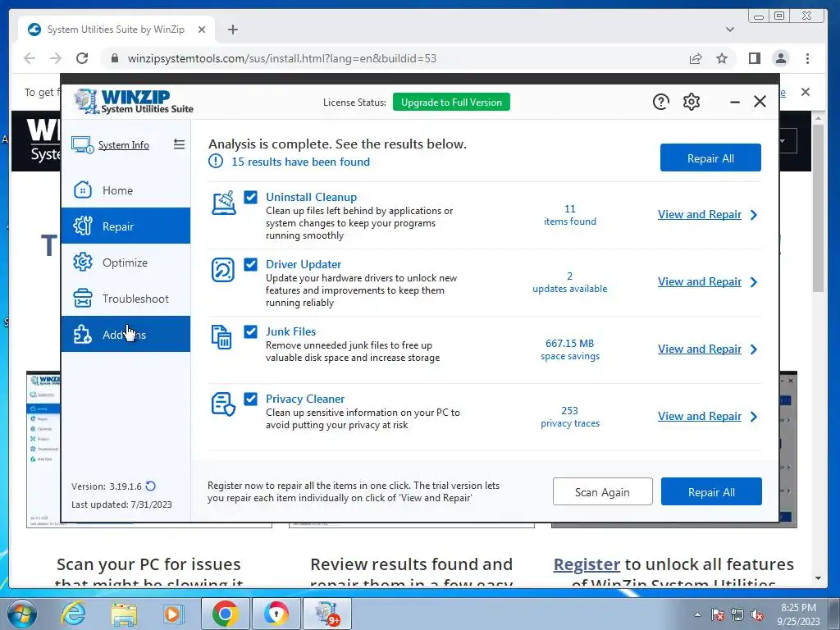Open Windows Media Player from taskbar

[173, 614]
